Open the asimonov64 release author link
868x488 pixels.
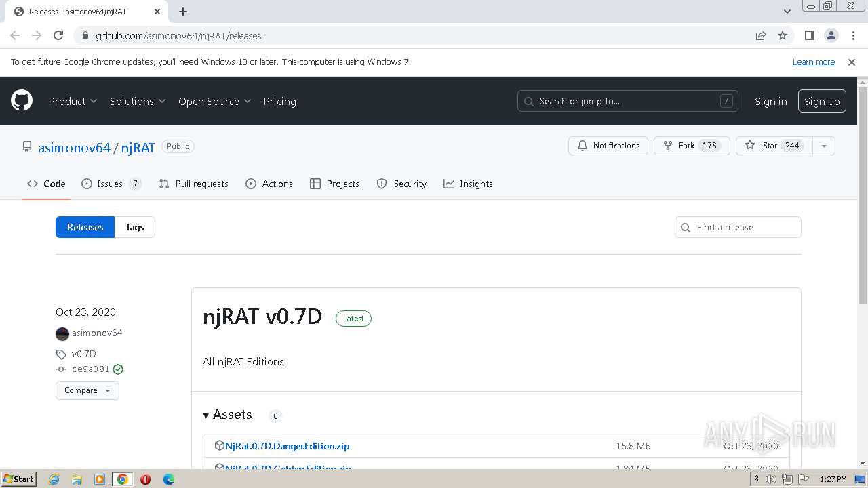(97, 333)
